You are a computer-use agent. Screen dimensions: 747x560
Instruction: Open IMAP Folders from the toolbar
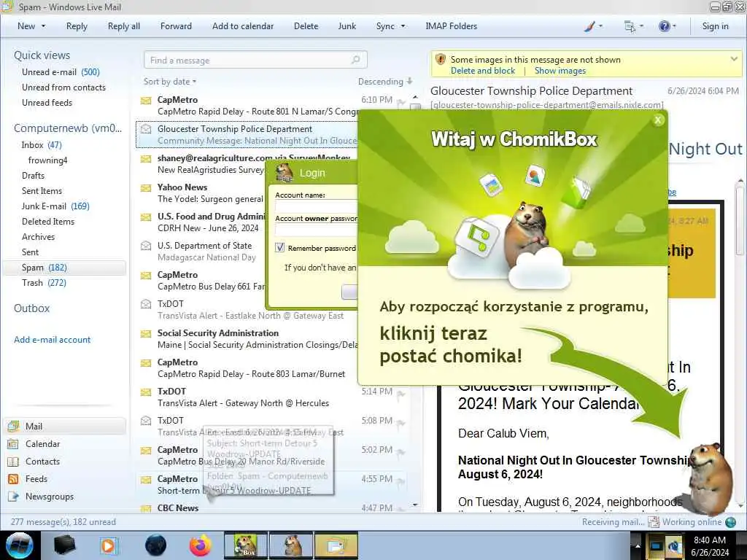(451, 26)
